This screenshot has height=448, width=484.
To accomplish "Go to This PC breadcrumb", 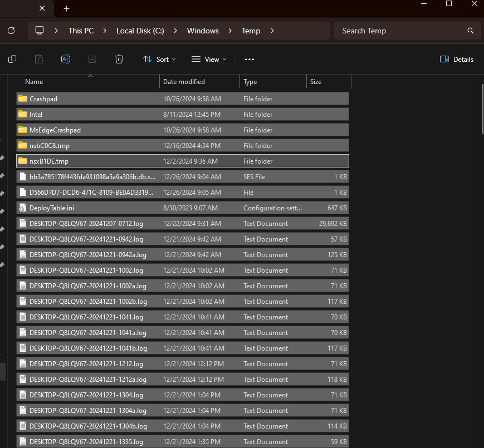I will (81, 31).
